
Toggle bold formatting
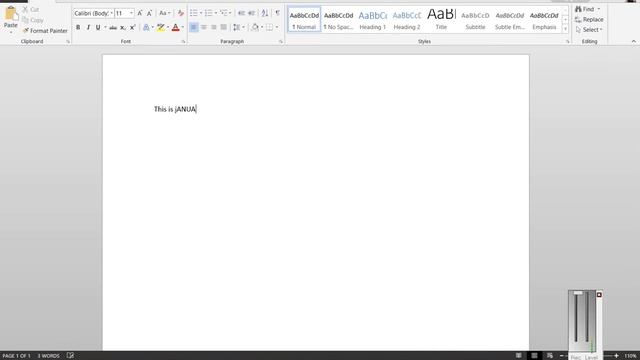78,27
